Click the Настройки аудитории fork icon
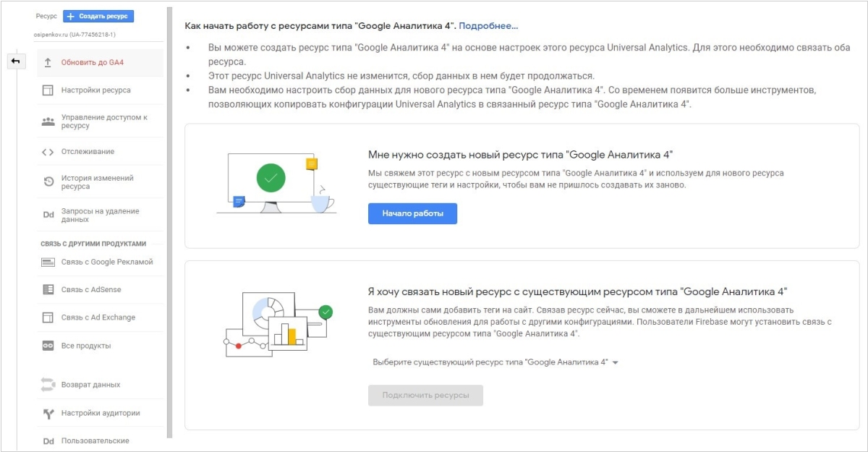Viewport: 868px width, 452px height. coord(48,414)
